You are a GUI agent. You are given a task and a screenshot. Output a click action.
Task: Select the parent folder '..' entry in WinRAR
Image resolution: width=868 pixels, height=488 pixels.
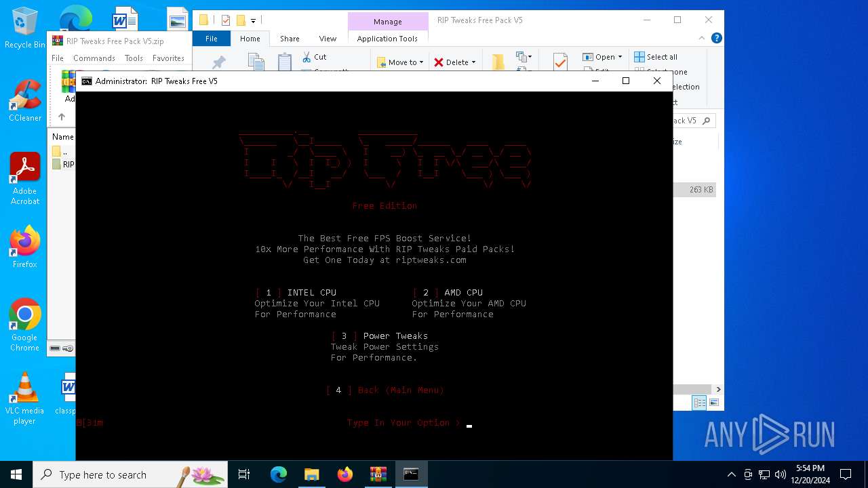click(x=62, y=152)
